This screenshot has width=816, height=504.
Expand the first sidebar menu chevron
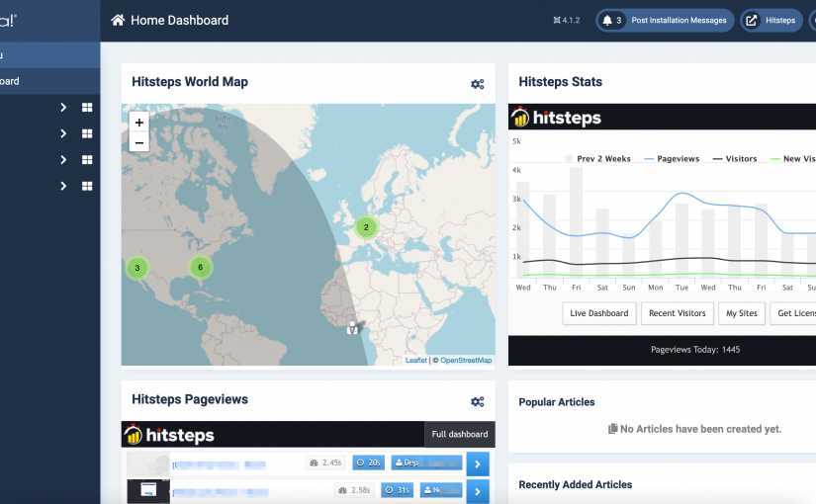point(63,107)
